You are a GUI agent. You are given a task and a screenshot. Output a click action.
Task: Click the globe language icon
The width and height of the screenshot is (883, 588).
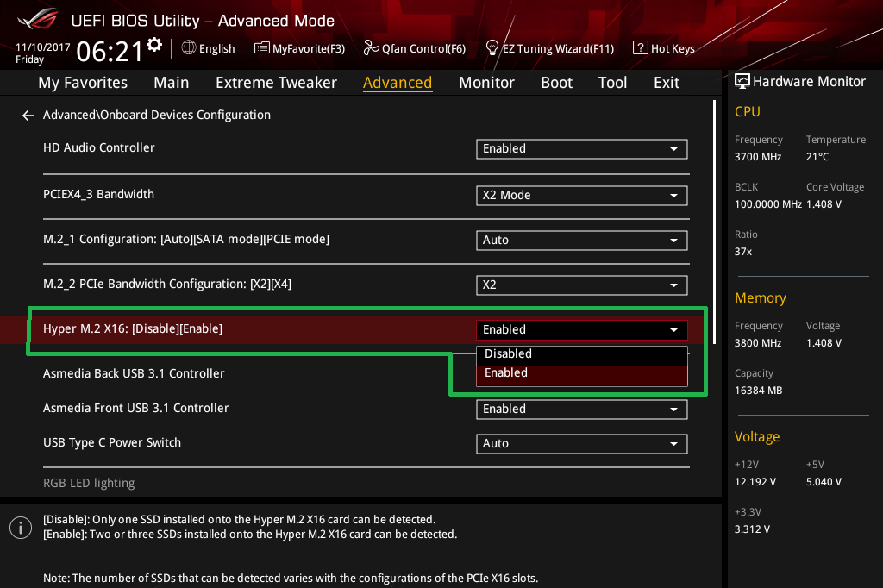[189, 48]
